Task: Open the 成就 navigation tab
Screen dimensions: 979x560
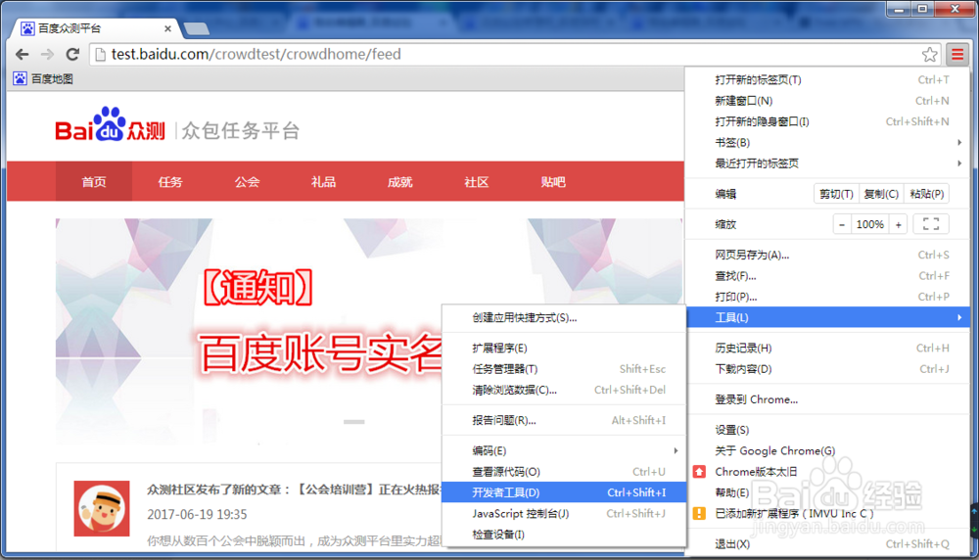Action: (400, 182)
